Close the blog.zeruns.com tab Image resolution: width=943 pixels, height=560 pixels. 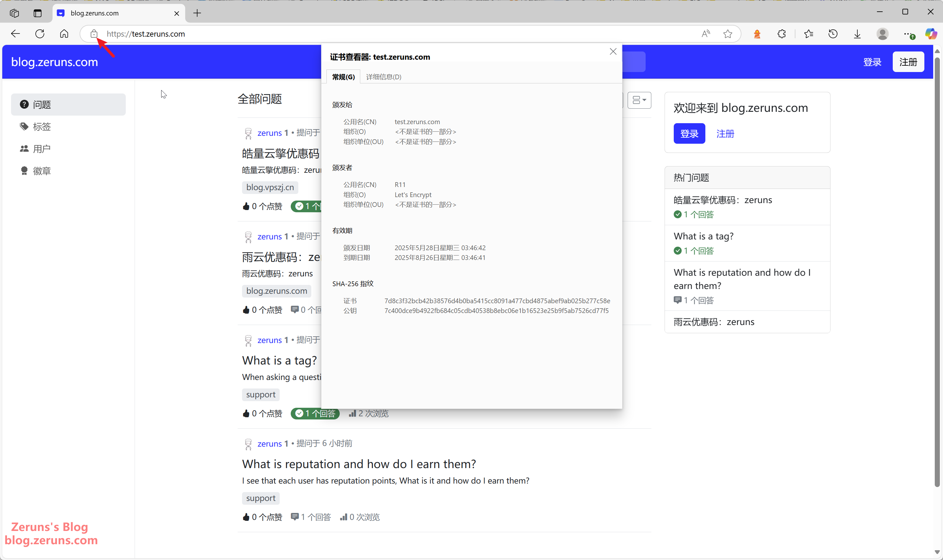(177, 13)
